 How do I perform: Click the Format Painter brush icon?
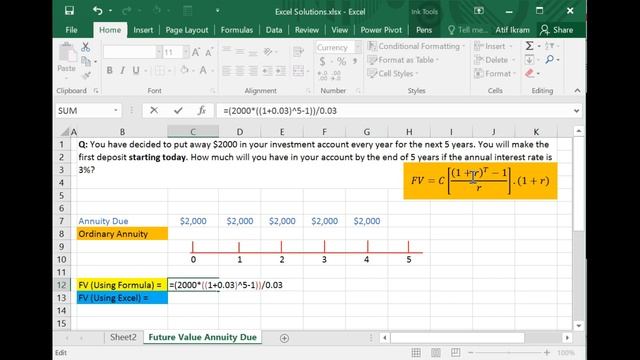pos(86,75)
